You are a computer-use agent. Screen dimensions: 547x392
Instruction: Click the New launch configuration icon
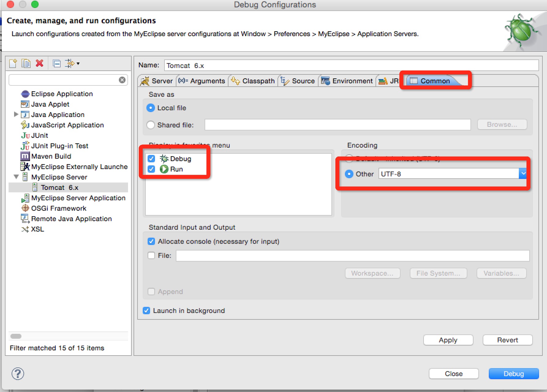coord(13,63)
